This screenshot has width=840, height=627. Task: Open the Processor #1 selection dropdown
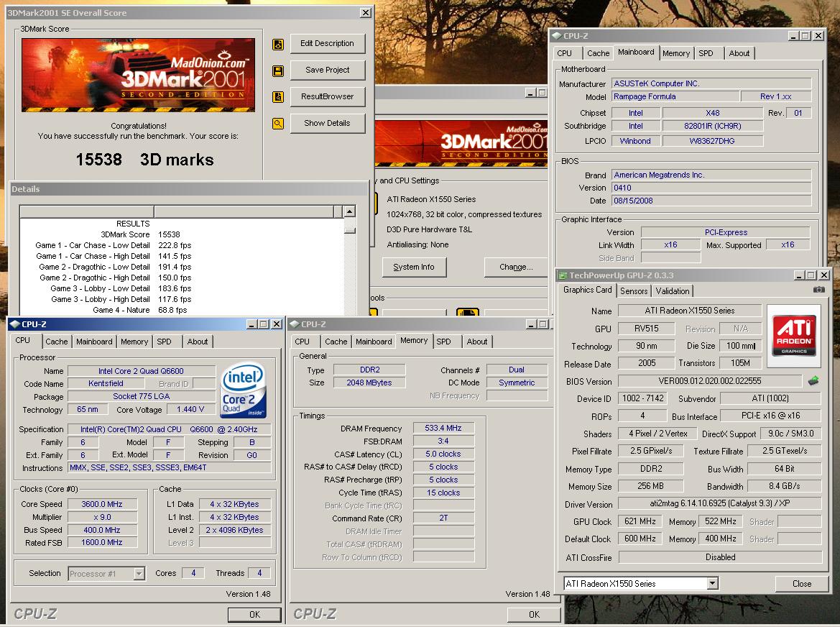click(139, 573)
